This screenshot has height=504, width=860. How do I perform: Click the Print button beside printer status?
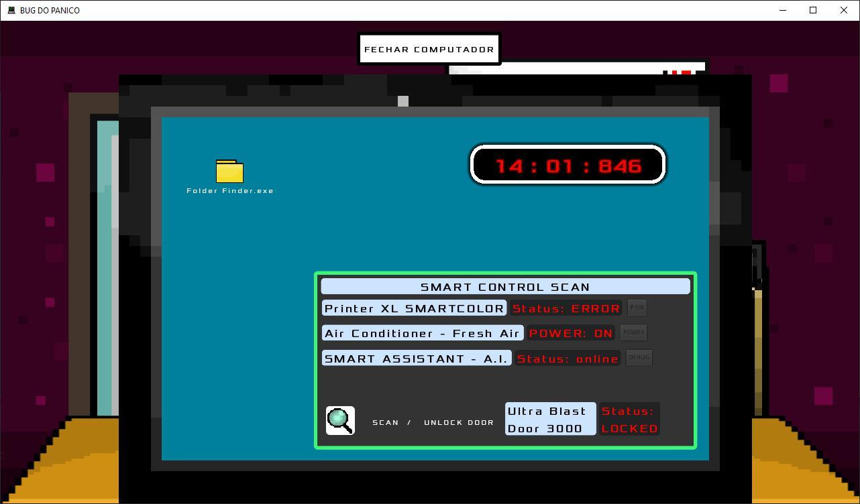click(637, 308)
